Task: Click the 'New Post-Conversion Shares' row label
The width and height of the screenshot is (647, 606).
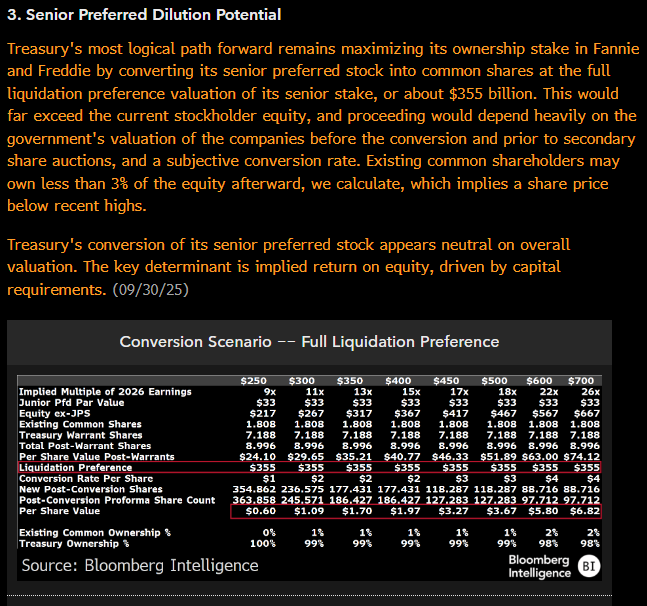Action: tap(91, 489)
